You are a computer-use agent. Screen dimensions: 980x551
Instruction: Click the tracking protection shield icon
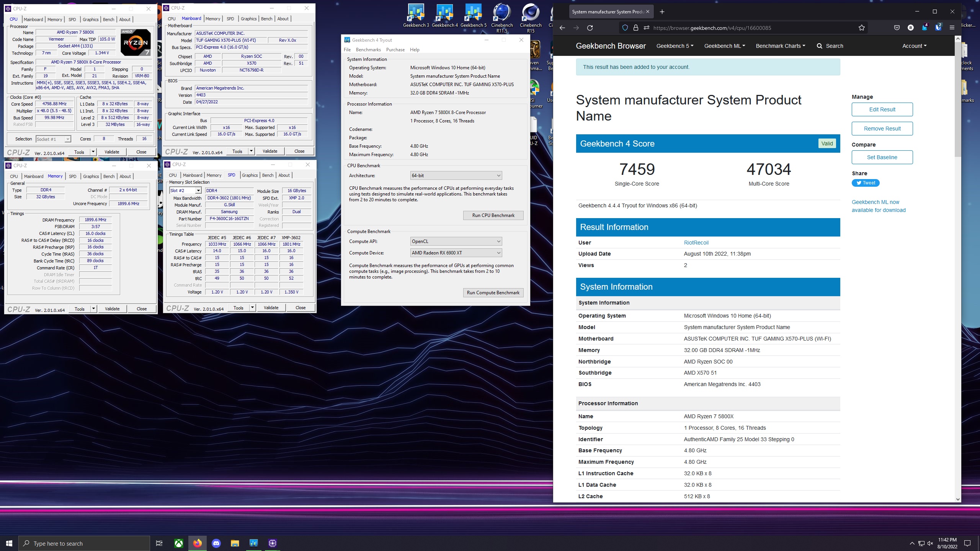[x=625, y=28]
